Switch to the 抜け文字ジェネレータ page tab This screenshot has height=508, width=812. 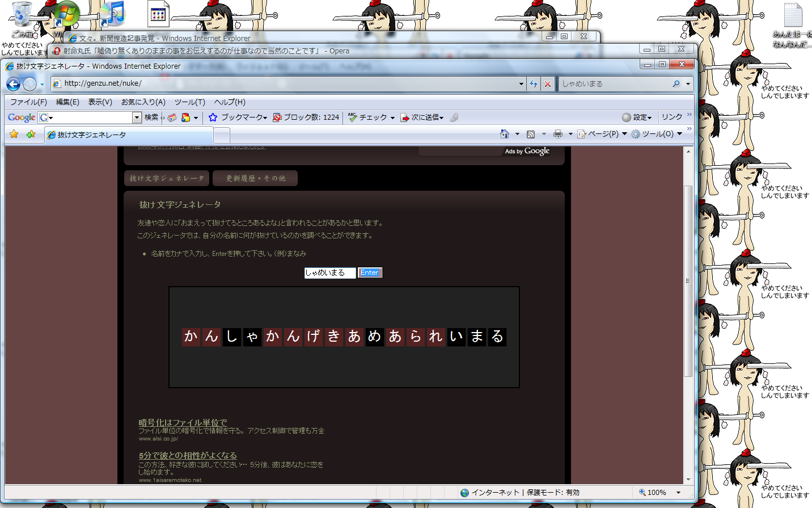coord(167,178)
